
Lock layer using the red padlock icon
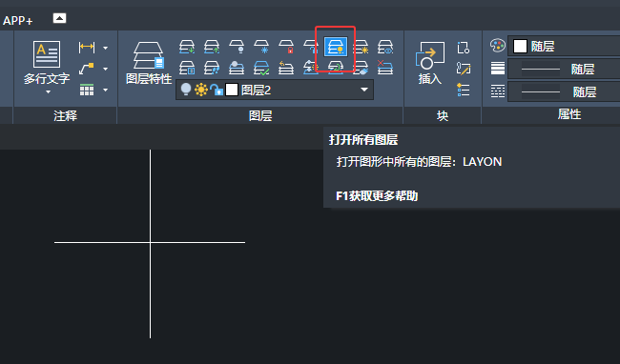[x=286, y=47]
